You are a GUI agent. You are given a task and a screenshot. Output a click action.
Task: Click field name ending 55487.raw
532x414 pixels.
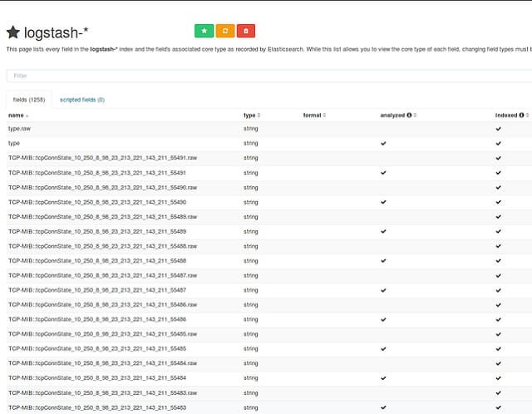(102, 275)
